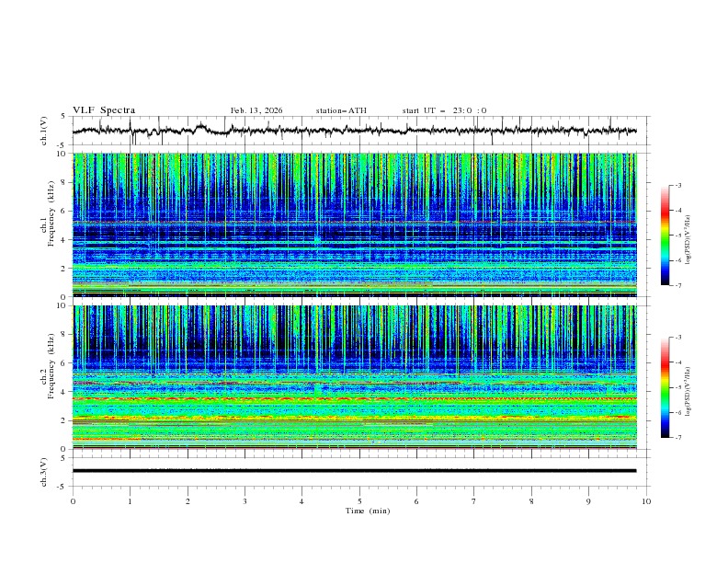Click the ch.2 spectrogram panel
This screenshot has width=728, height=563.
point(354,377)
